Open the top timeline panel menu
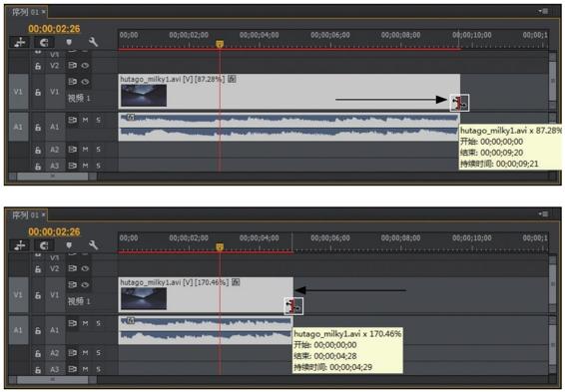 tap(544, 11)
